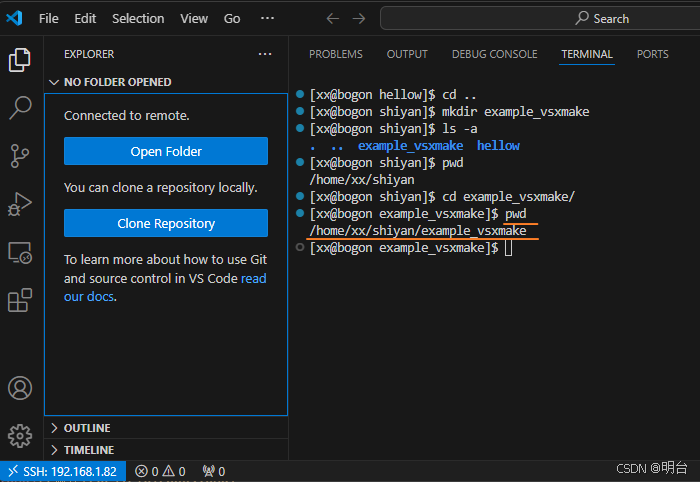Open the Selection menu
The height and width of the screenshot is (482, 700).
click(138, 18)
